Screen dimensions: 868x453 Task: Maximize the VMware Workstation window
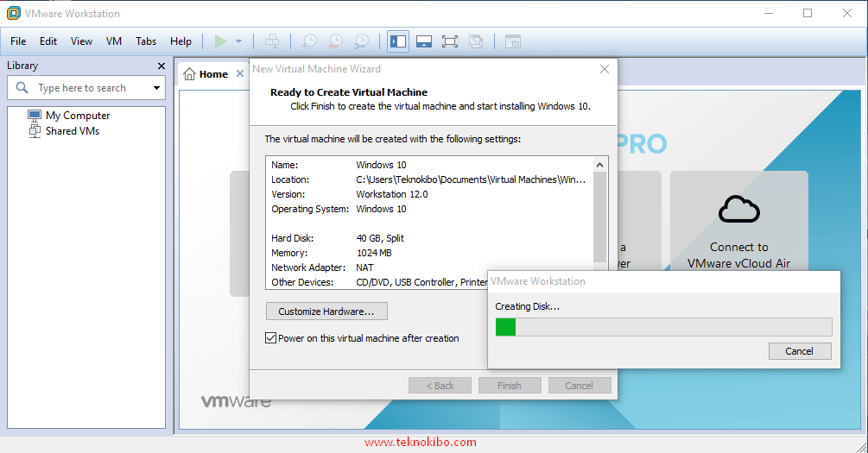pyautogui.click(x=808, y=13)
